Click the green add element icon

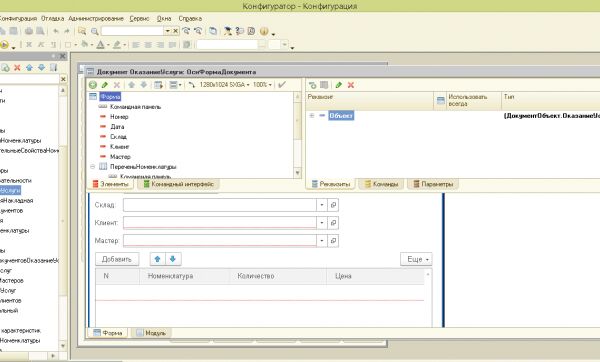[93, 85]
